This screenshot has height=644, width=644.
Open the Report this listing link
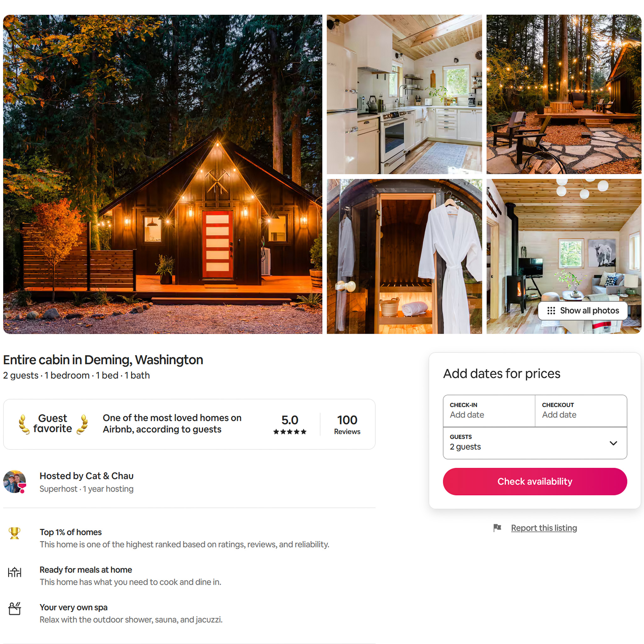point(544,528)
